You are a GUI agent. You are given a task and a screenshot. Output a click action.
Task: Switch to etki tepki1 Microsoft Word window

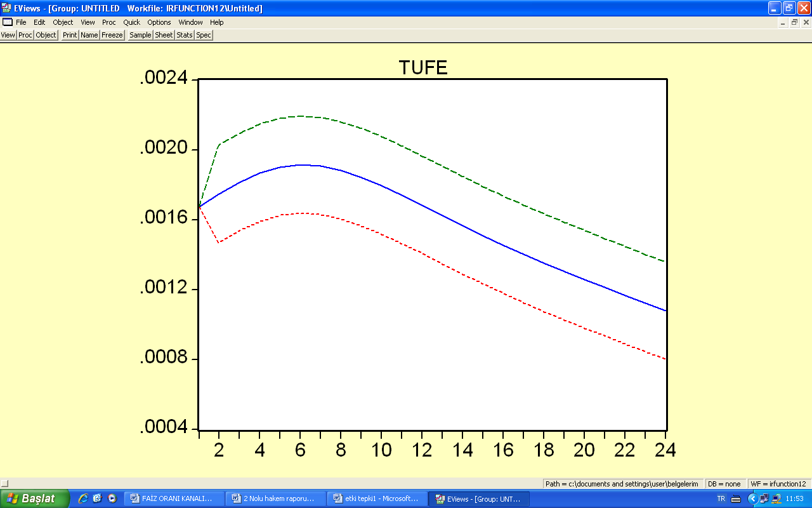pyautogui.click(x=377, y=498)
